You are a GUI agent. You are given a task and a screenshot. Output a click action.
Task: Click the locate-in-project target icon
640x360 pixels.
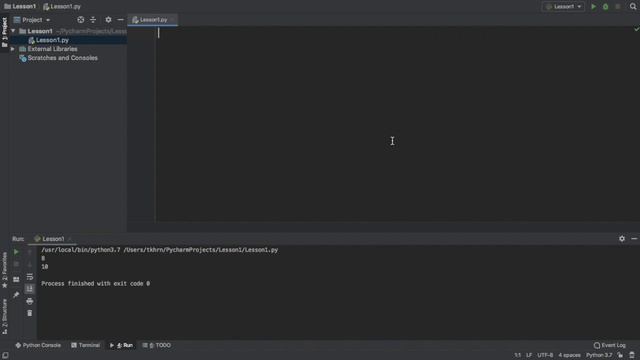(81, 20)
